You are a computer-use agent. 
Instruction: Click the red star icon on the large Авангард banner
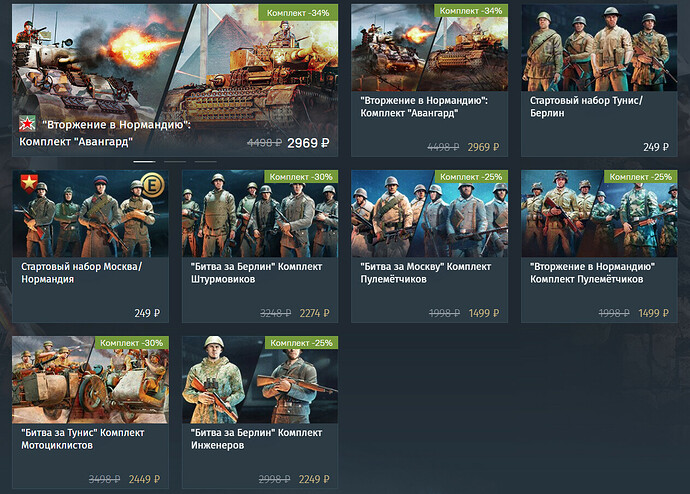(x=27, y=124)
